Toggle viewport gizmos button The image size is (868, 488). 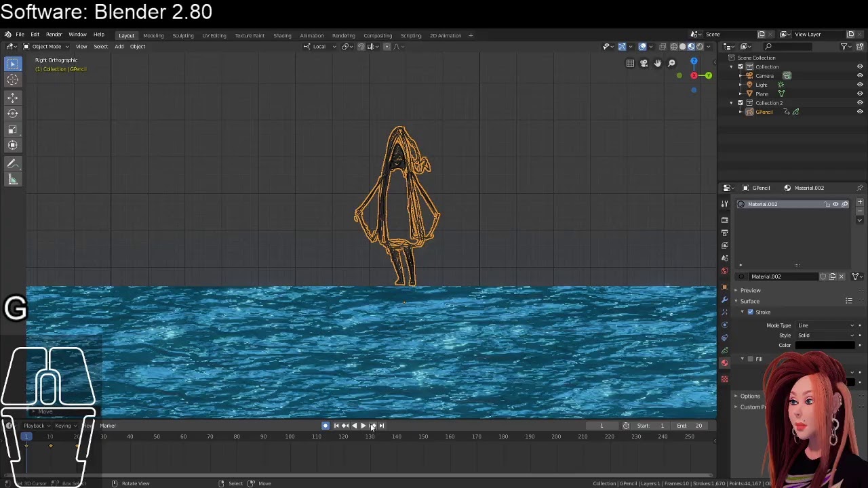[x=622, y=47]
